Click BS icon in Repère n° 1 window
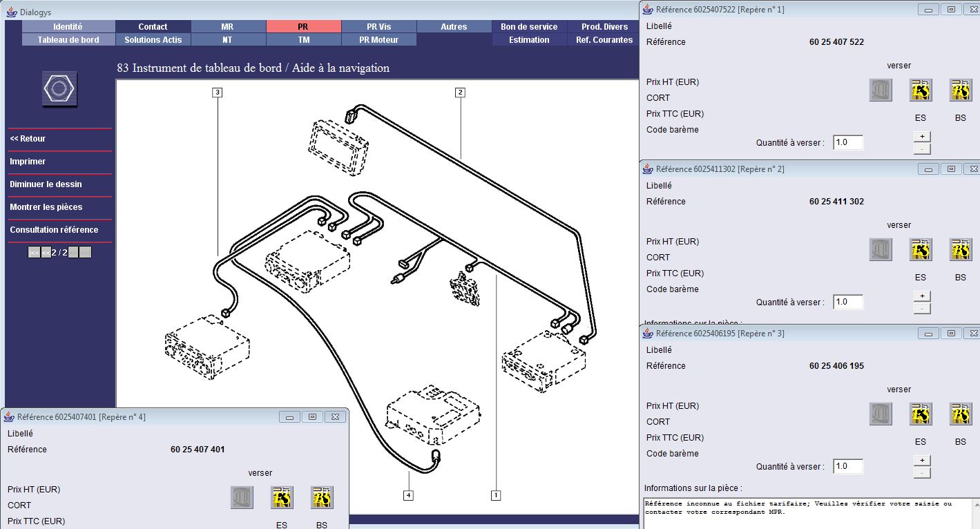 point(961,90)
